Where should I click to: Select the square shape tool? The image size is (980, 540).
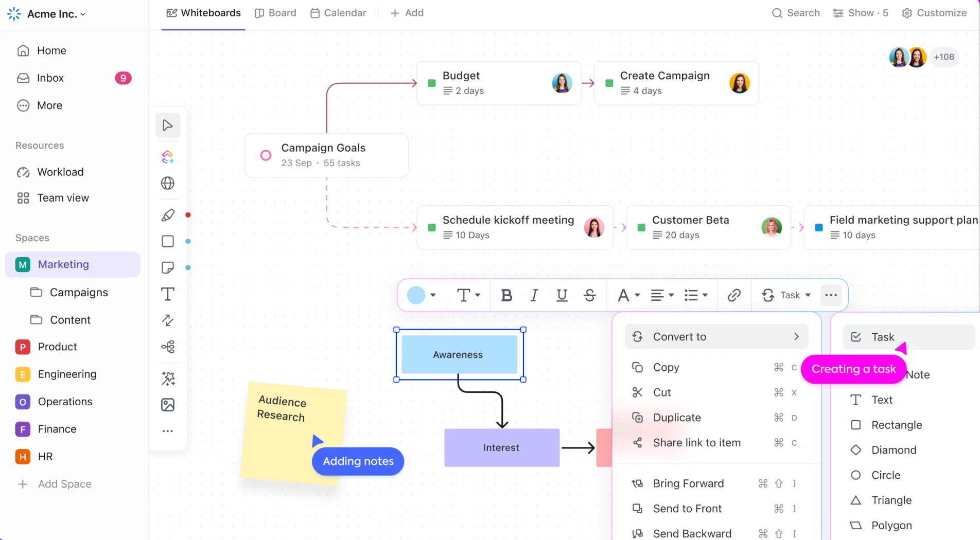tap(168, 241)
